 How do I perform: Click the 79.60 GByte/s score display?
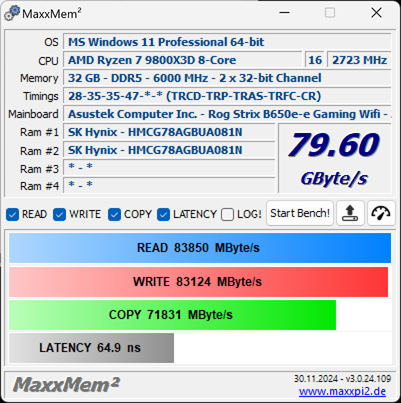(x=334, y=158)
